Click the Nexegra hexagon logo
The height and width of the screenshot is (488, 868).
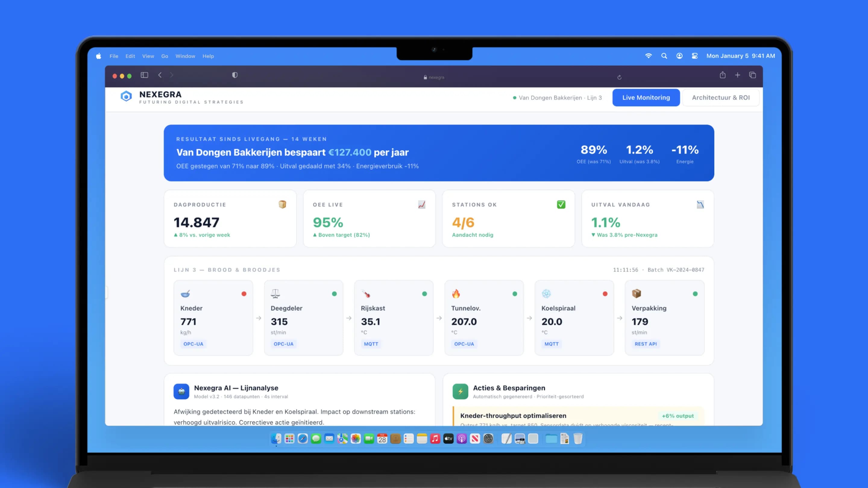tap(126, 97)
